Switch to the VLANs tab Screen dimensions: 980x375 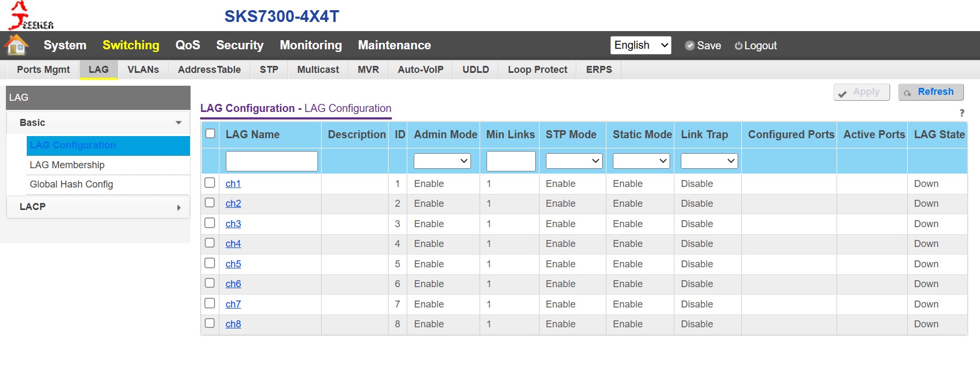point(143,70)
